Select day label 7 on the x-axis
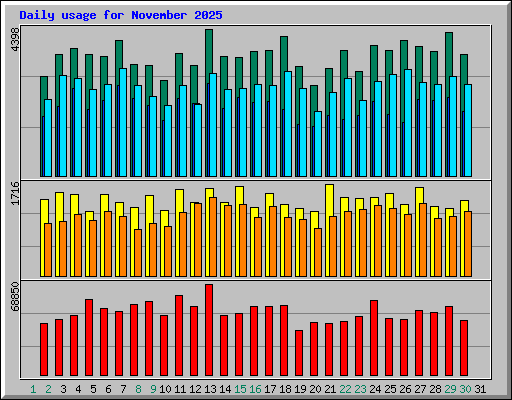This screenshot has width=512, height=400. [x=123, y=389]
